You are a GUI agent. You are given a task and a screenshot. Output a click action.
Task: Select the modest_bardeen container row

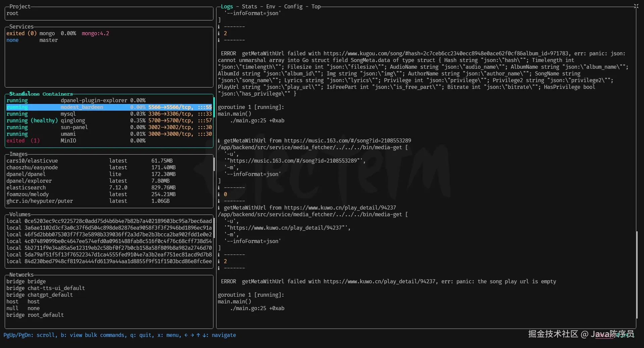pyautogui.click(x=109, y=107)
